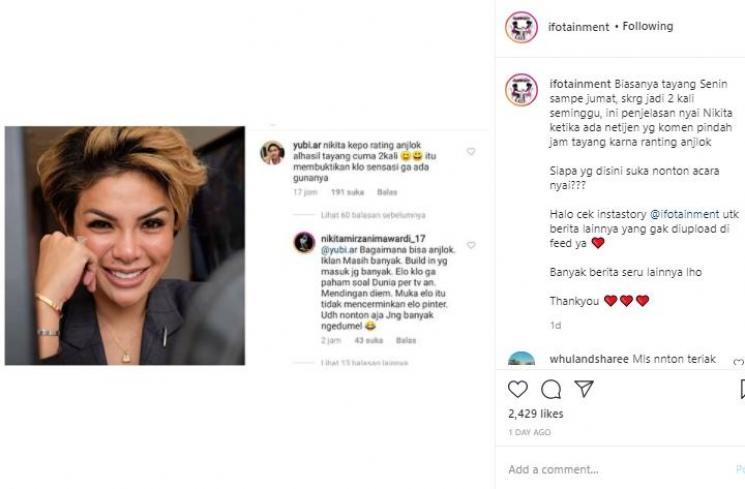Expand "Lihat 60 balasan sebelumnya" replies
Screen dimensions: 745x489
point(346,215)
